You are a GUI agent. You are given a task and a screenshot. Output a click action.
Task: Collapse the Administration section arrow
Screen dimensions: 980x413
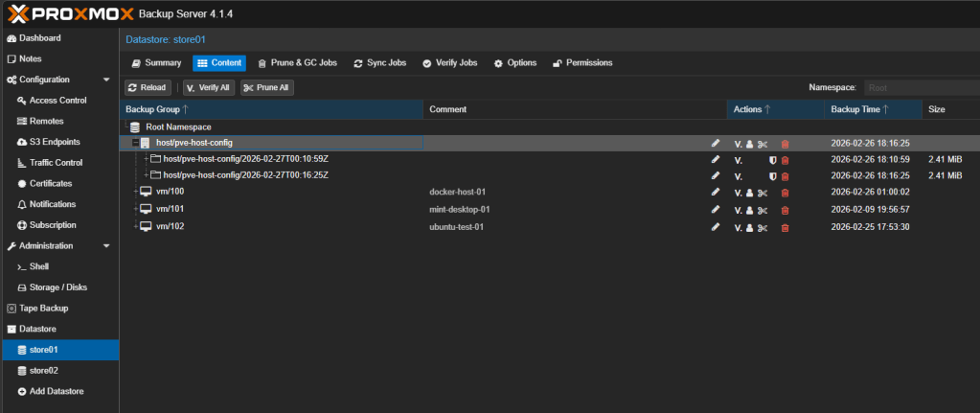point(106,245)
